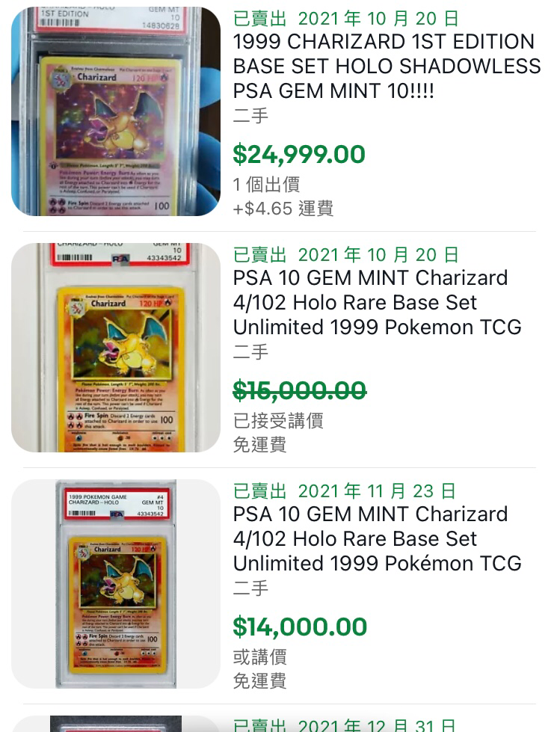Click '已接受講價' accepted offer label
Screen dimensions: 560x732
[x=278, y=421]
